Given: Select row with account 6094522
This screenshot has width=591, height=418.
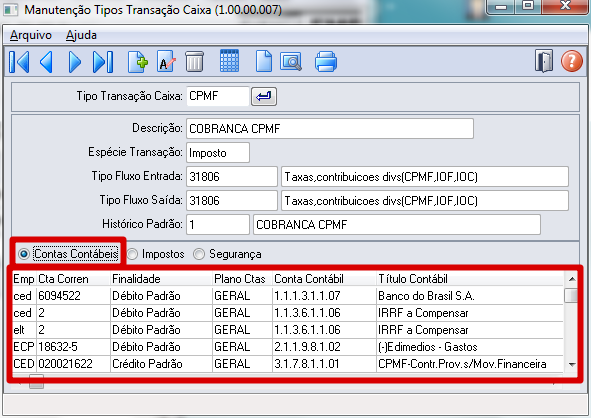Looking at the screenshot, I should coord(288,296).
